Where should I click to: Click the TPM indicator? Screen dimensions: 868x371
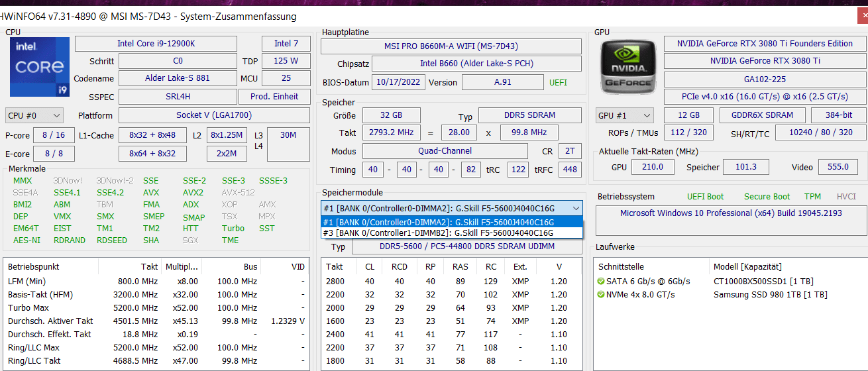coord(812,197)
